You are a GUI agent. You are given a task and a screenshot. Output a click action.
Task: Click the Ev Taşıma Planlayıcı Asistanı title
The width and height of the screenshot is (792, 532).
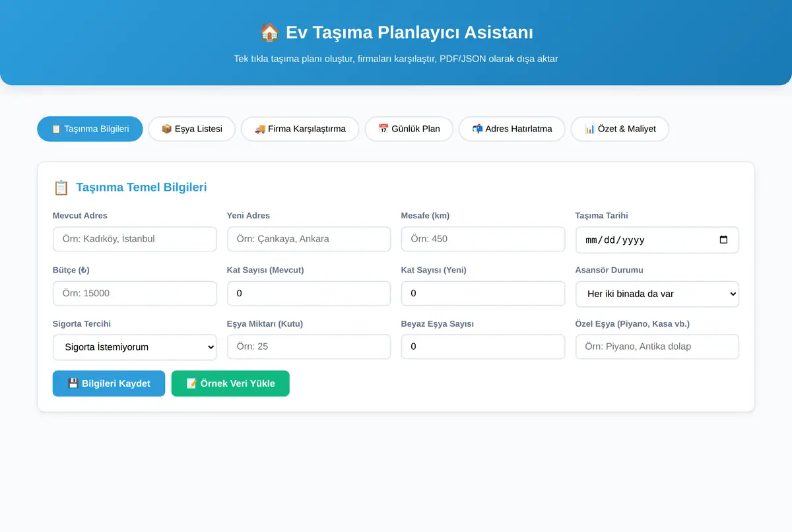pos(409,32)
